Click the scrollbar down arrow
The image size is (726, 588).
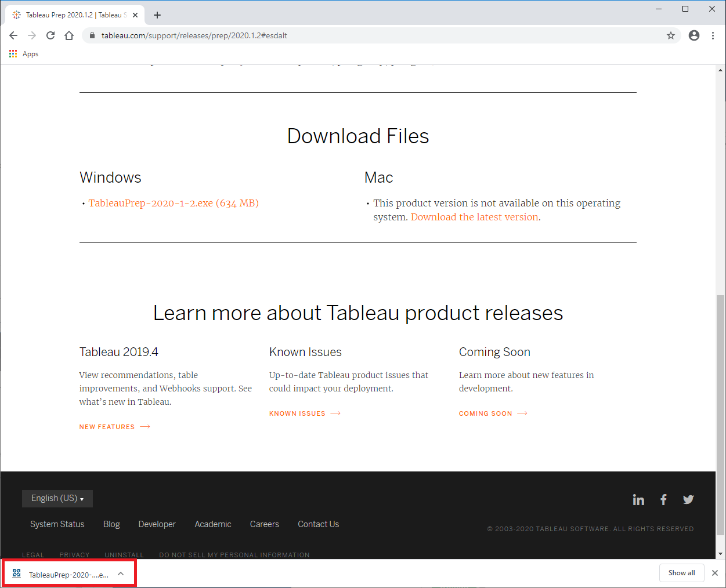[721, 554]
